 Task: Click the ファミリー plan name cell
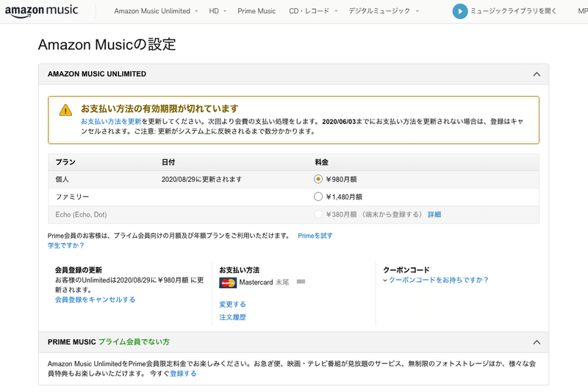click(x=72, y=197)
